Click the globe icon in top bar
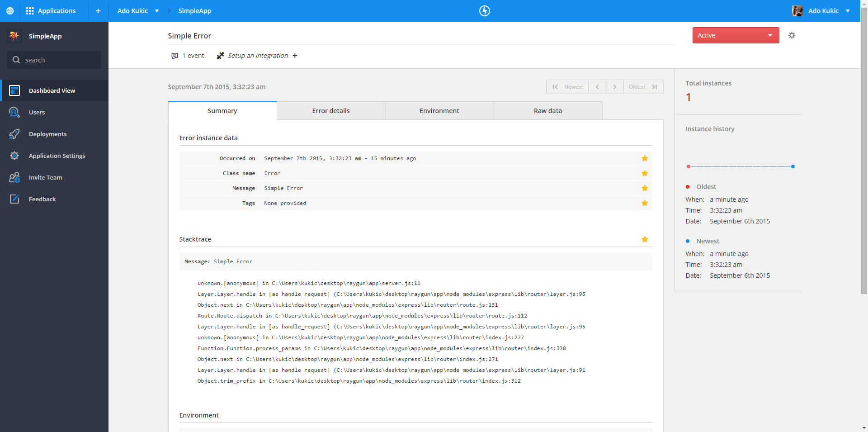Image resolution: width=868 pixels, height=432 pixels. coord(10,11)
